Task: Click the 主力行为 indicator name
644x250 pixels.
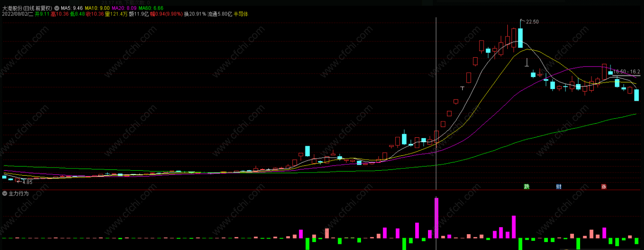Action: point(19,194)
